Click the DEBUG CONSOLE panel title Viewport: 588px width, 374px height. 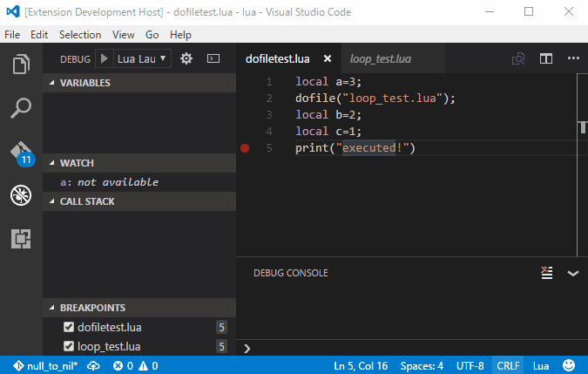(x=291, y=273)
